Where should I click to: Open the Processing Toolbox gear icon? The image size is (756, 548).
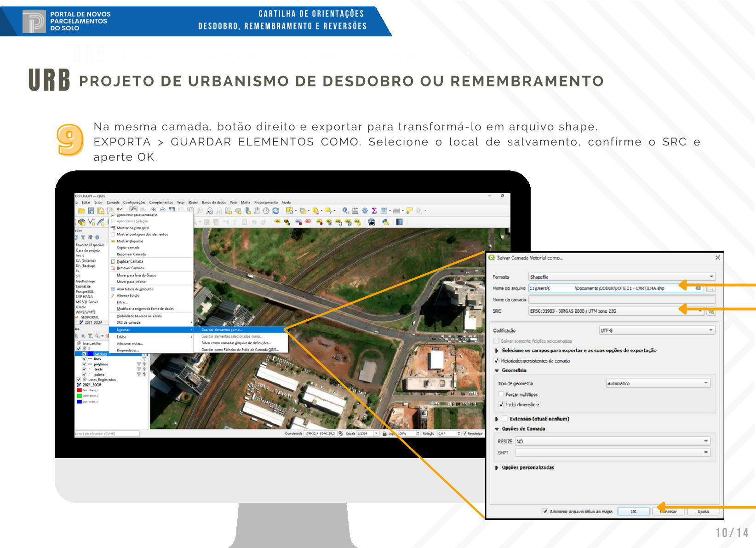coord(365,211)
